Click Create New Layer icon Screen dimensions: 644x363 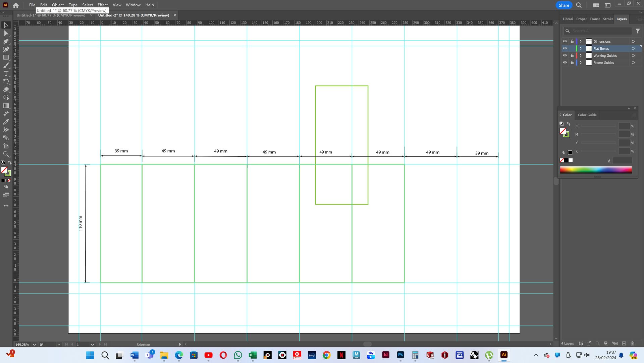(x=624, y=344)
